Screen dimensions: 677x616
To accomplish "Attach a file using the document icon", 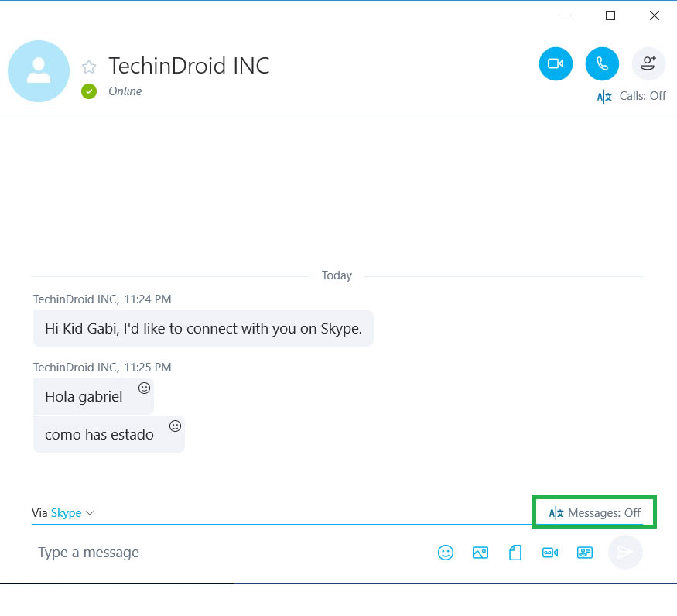I will click(515, 552).
